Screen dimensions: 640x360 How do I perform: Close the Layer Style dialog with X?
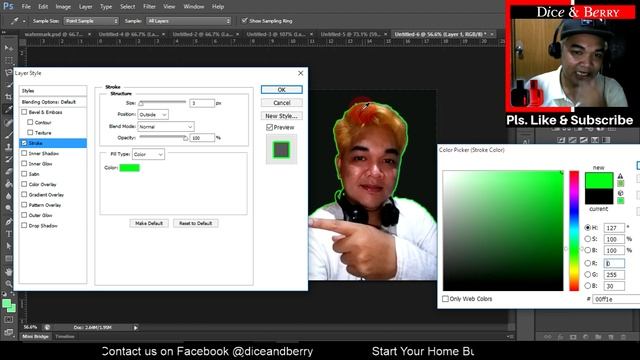(300, 73)
